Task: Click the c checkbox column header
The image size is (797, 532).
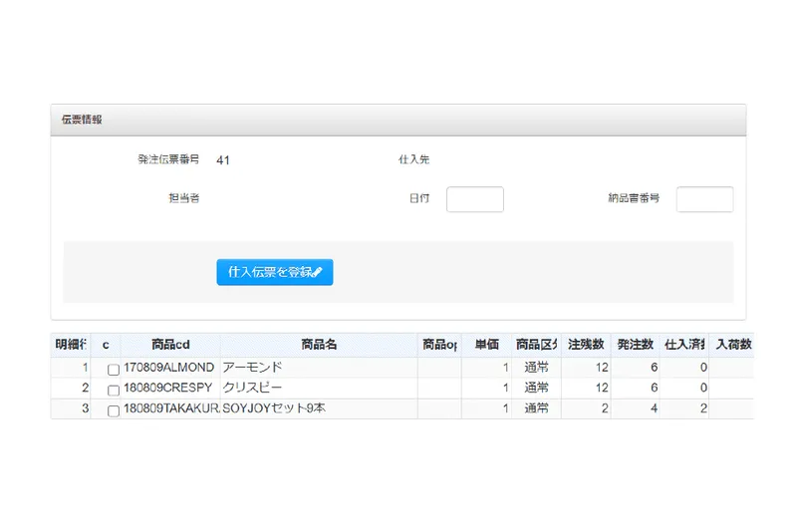Action: click(106, 345)
